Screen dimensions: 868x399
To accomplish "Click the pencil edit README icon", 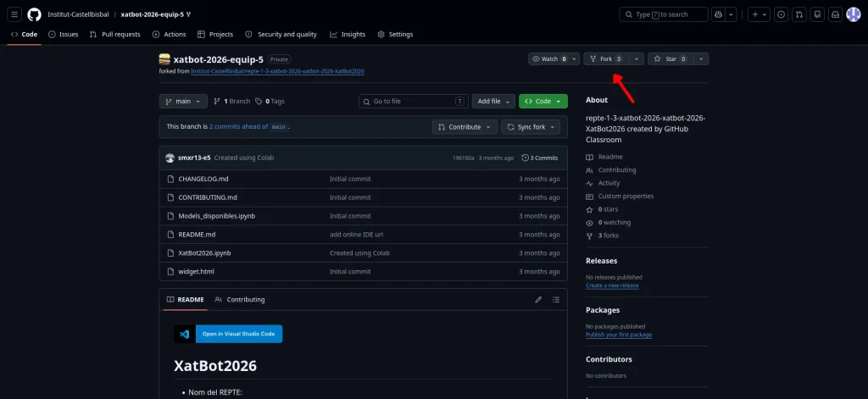I will coord(537,300).
